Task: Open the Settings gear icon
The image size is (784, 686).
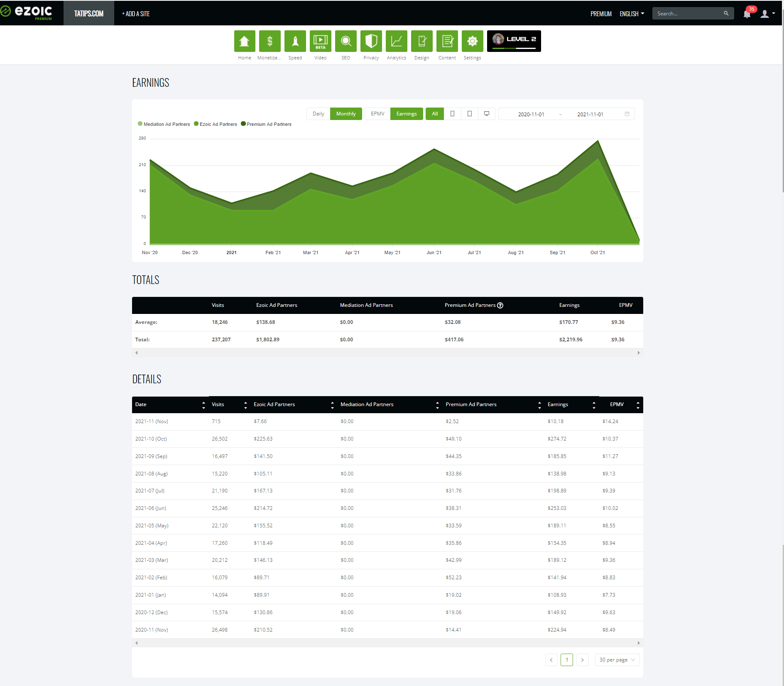Action: 473,41
